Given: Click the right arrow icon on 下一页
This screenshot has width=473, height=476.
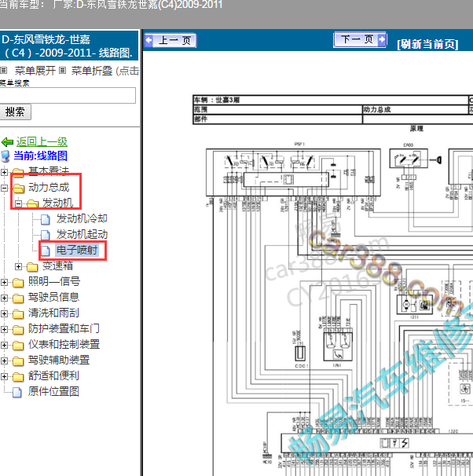Looking at the screenshot, I should 382,39.
